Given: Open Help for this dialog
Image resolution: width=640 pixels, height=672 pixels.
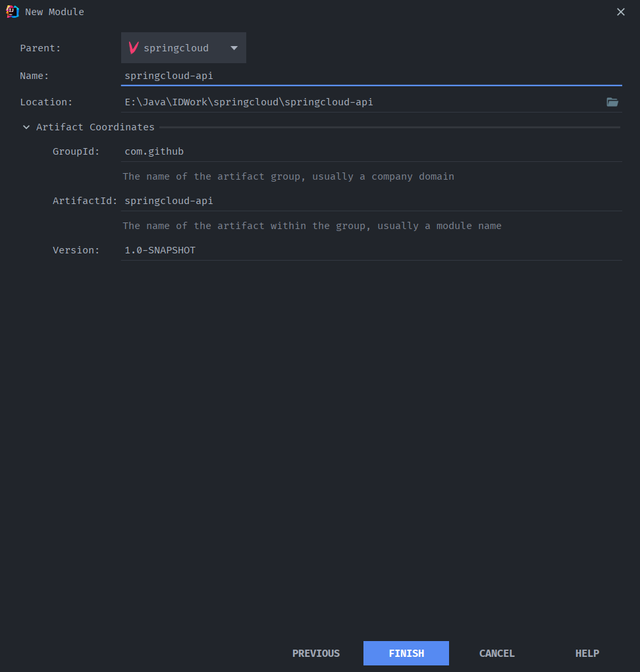Looking at the screenshot, I should pyautogui.click(x=587, y=654).
